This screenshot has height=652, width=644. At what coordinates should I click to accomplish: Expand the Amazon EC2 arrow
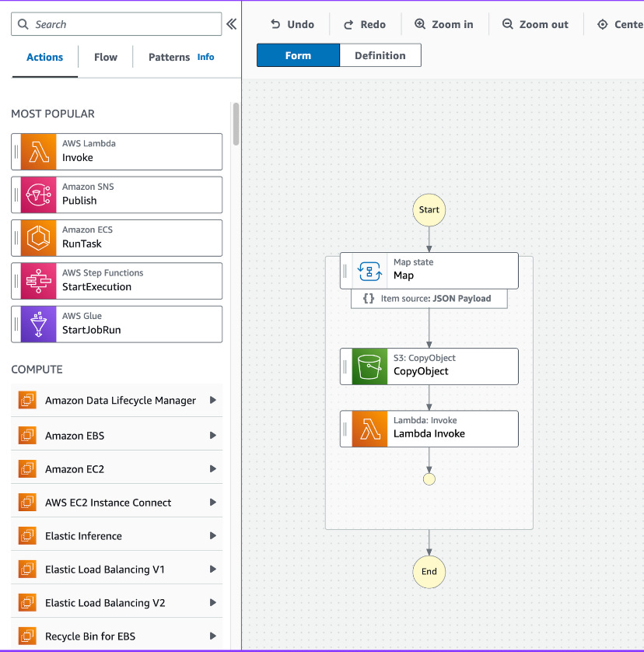(213, 469)
